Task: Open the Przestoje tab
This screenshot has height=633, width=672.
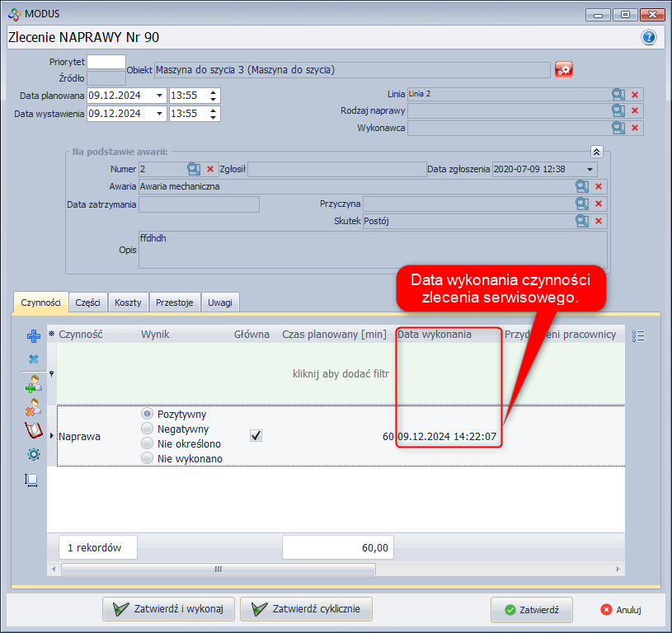Action: 175,302
